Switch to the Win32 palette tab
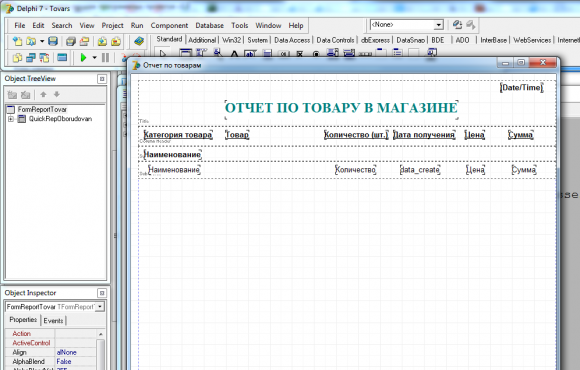This screenshot has height=370, width=580. coord(232,40)
